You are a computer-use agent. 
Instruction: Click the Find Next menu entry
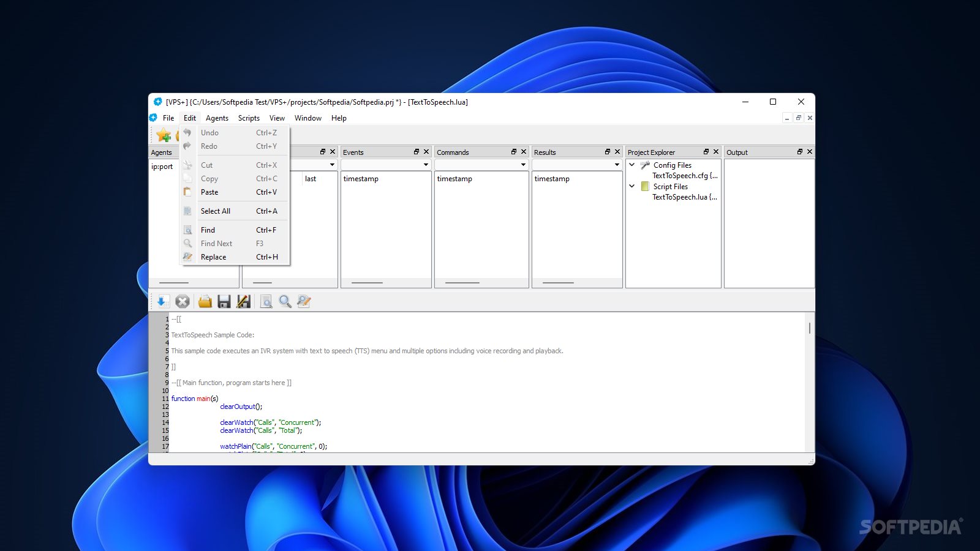pos(235,244)
